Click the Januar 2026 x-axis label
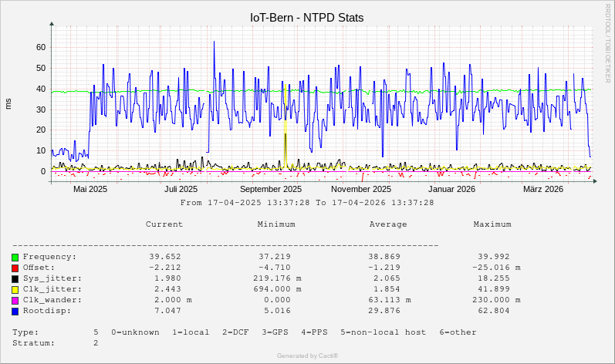The height and width of the screenshot is (364, 615). click(x=452, y=189)
